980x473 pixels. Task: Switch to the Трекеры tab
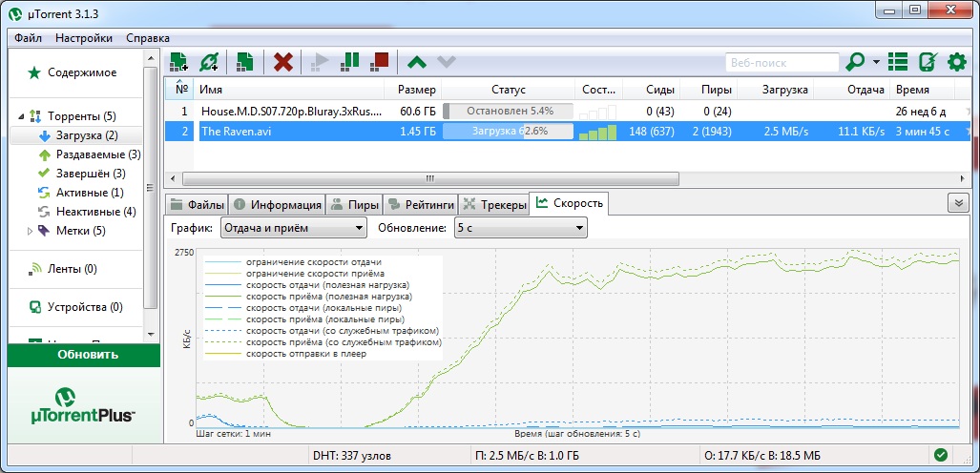pyautogui.click(x=493, y=203)
